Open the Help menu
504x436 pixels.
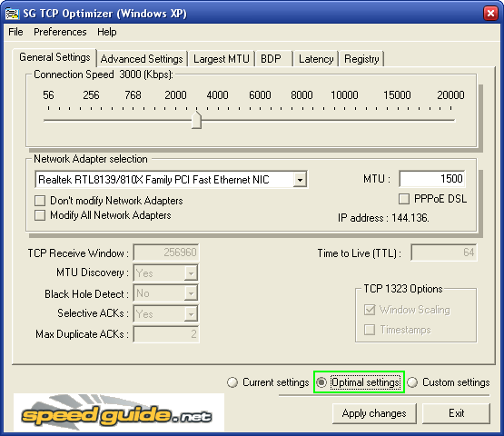(x=107, y=32)
